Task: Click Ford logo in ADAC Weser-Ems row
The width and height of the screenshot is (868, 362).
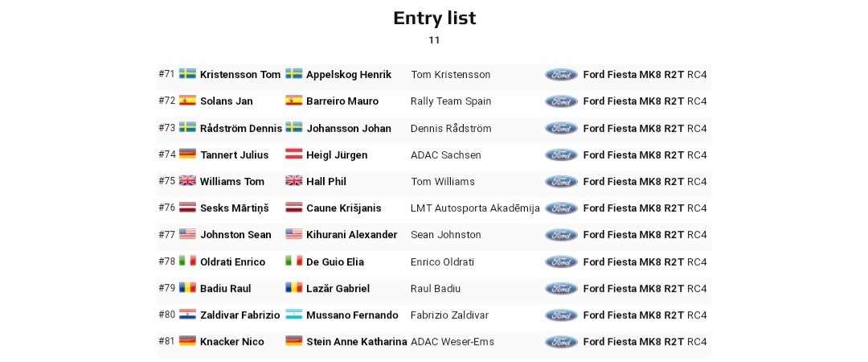Action: (561, 342)
